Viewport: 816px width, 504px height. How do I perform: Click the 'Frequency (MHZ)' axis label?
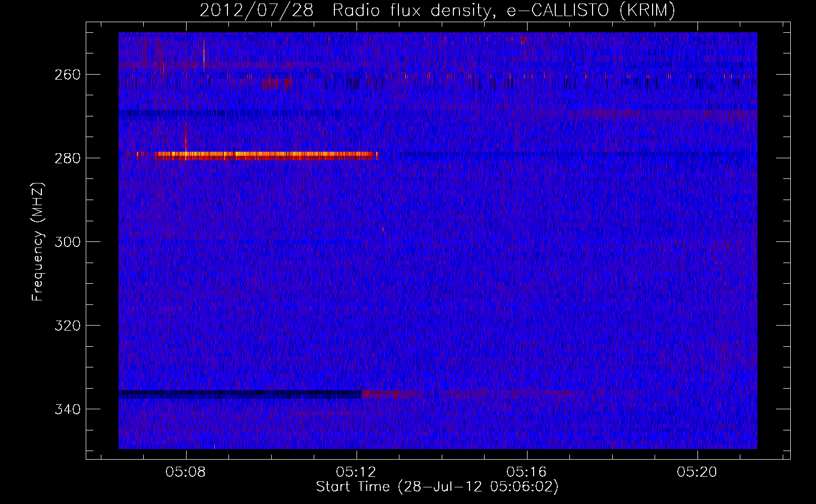coord(38,242)
